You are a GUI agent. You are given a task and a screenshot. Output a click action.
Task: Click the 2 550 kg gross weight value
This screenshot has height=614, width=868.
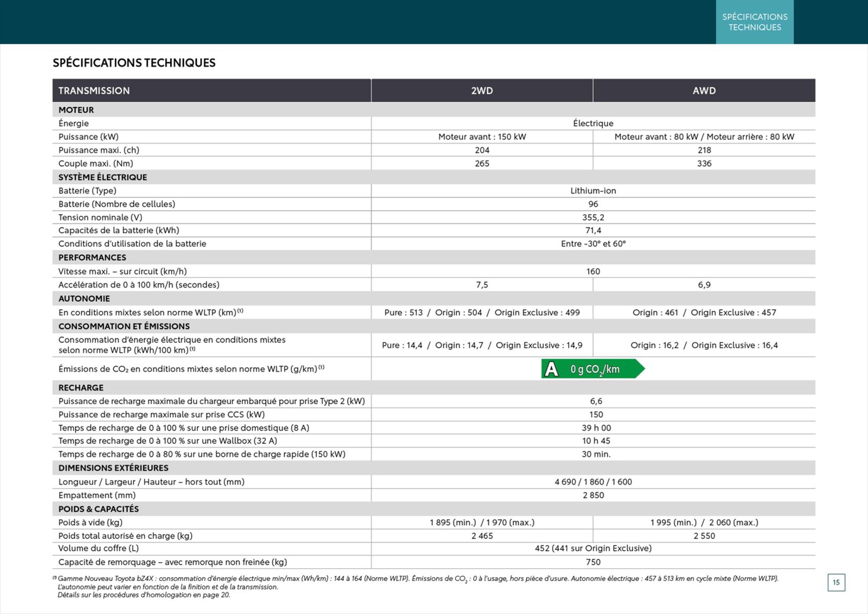coord(704,536)
